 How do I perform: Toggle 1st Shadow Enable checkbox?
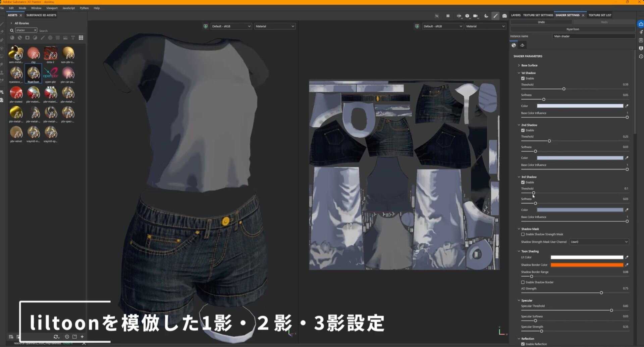[523, 79]
